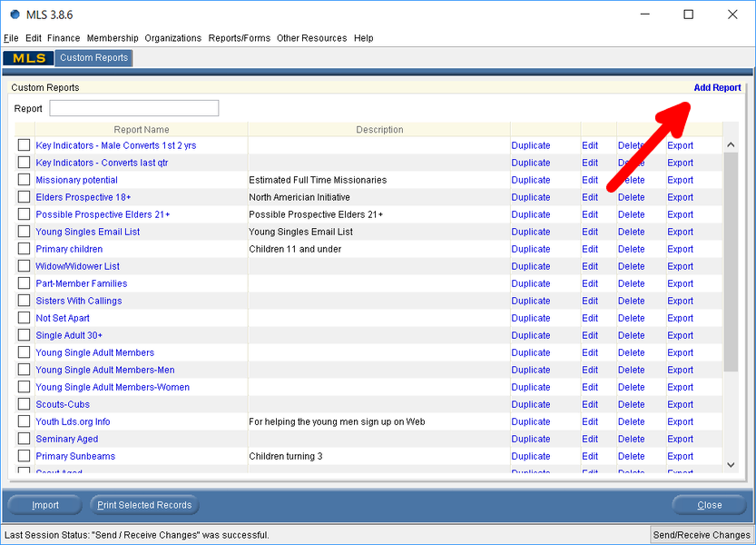This screenshot has height=545, width=756.
Task: Click Print Selected Records button
Action: click(144, 505)
